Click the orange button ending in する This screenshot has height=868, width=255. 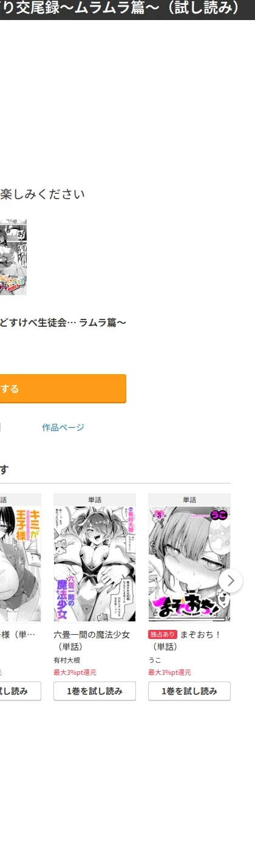point(63,389)
